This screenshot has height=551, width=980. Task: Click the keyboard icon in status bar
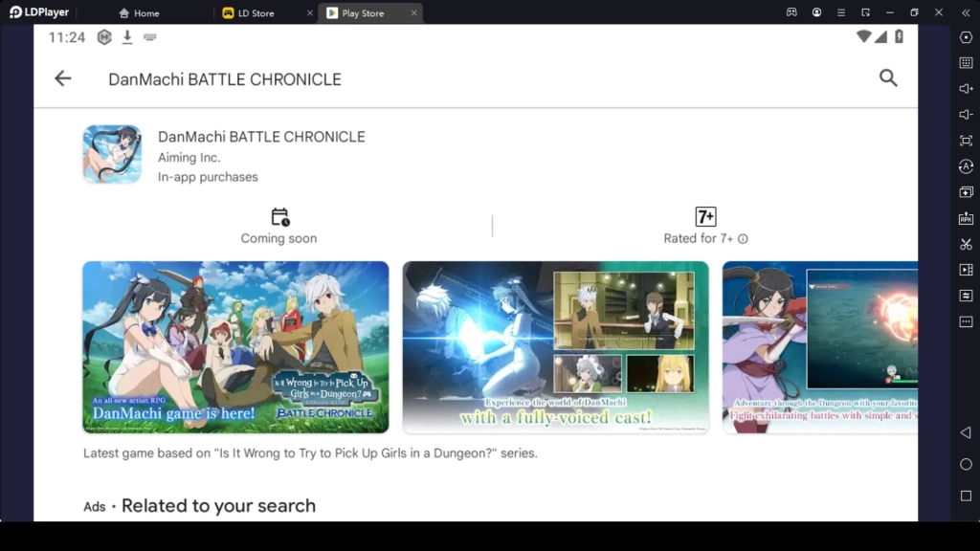tap(150, 37)
